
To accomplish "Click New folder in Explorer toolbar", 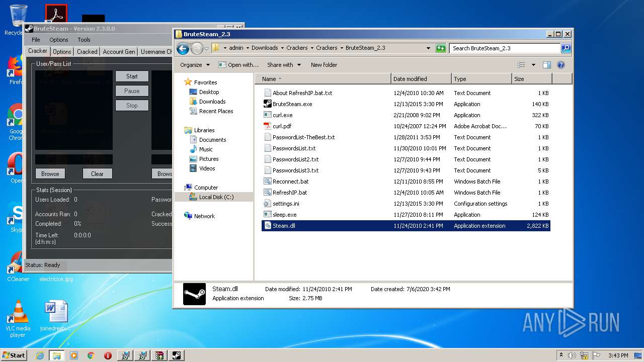I will point(324,65).
